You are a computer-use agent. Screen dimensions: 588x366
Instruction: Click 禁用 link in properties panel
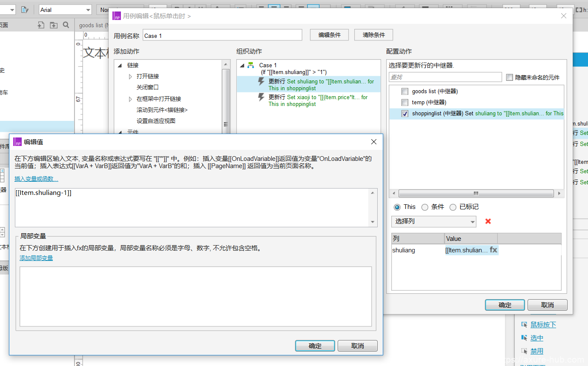[537, 351]
